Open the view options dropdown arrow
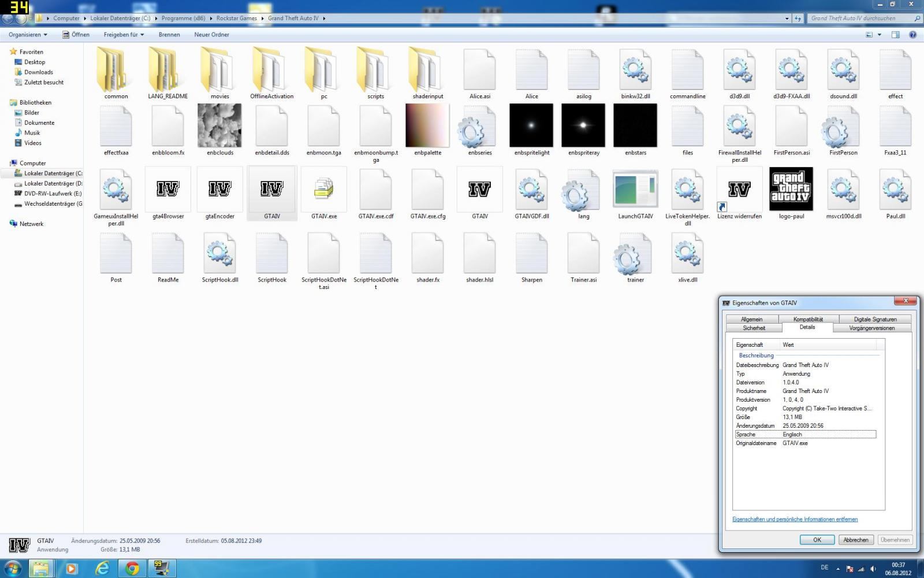This screenshot has width=924, height=578. pos(880,35)
